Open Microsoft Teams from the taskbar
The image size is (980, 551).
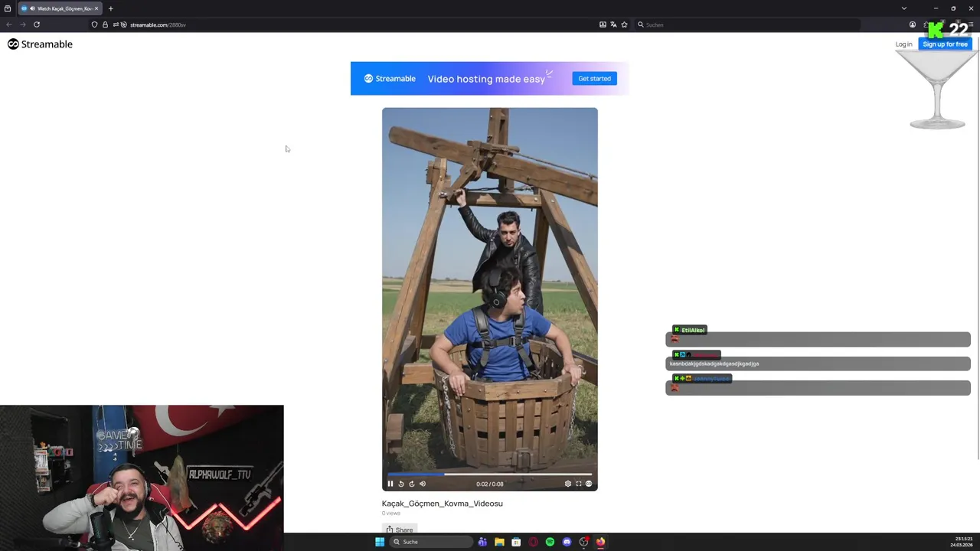(482, 542)
